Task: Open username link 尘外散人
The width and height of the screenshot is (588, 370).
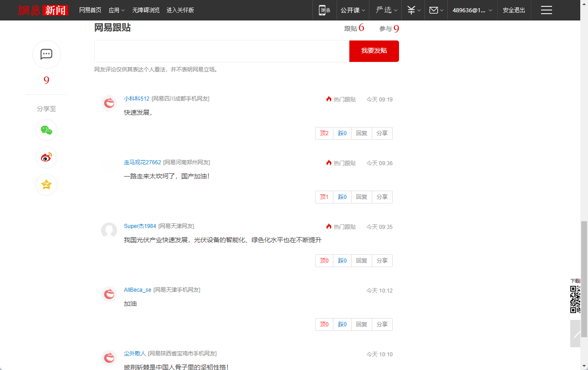Action: tap(135, 354)
